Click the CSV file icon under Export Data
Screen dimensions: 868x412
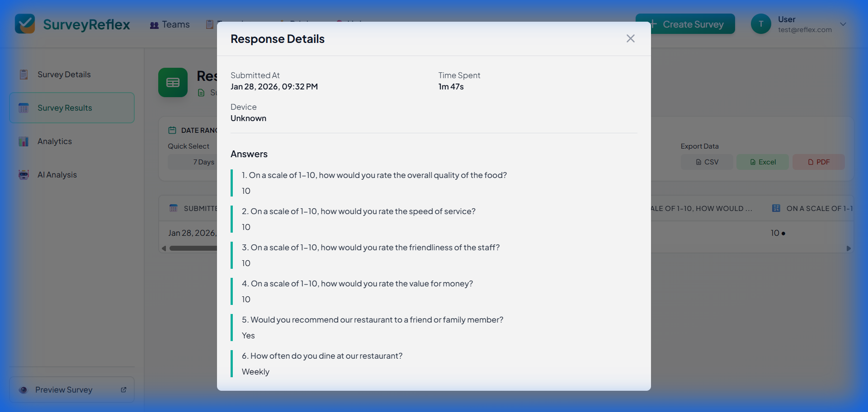pyautogui.click(x=699, y=162)
